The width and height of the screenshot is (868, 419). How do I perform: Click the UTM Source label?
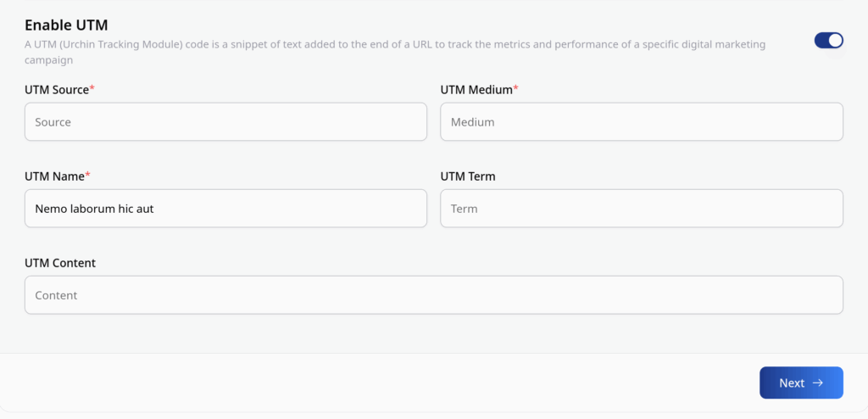pyautogui.click(x=56, y=90)
